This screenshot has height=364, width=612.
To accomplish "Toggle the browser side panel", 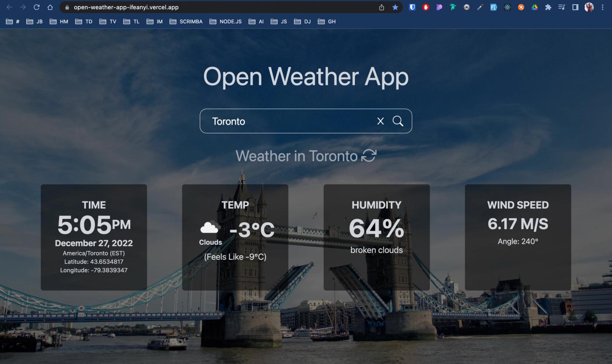I will 575,7.
